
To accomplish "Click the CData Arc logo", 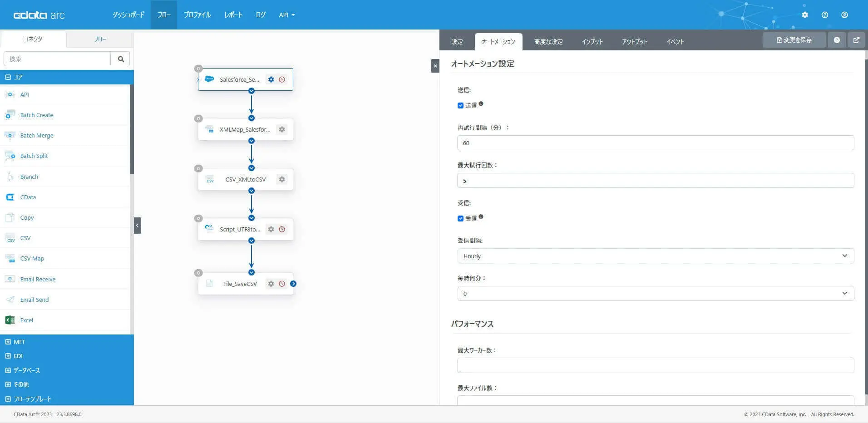I will [x=39, y=15].
